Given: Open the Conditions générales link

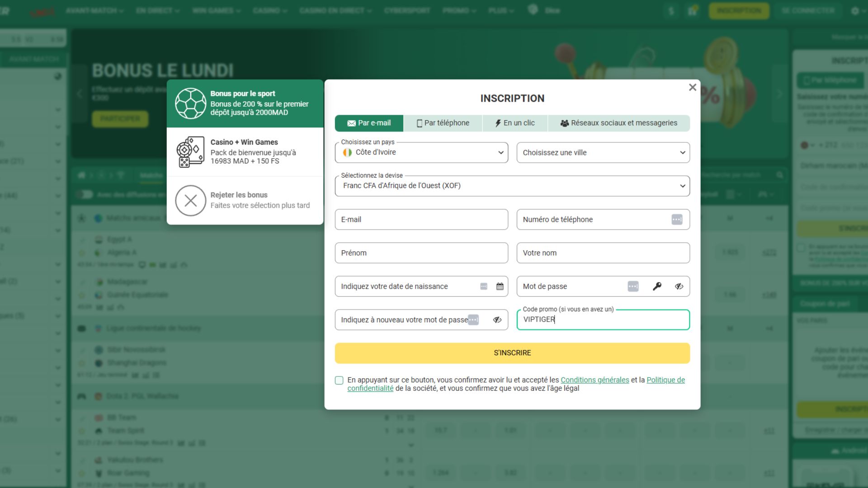Looking at the screenshot, I should pyautogui.click(x=594, y=380).
